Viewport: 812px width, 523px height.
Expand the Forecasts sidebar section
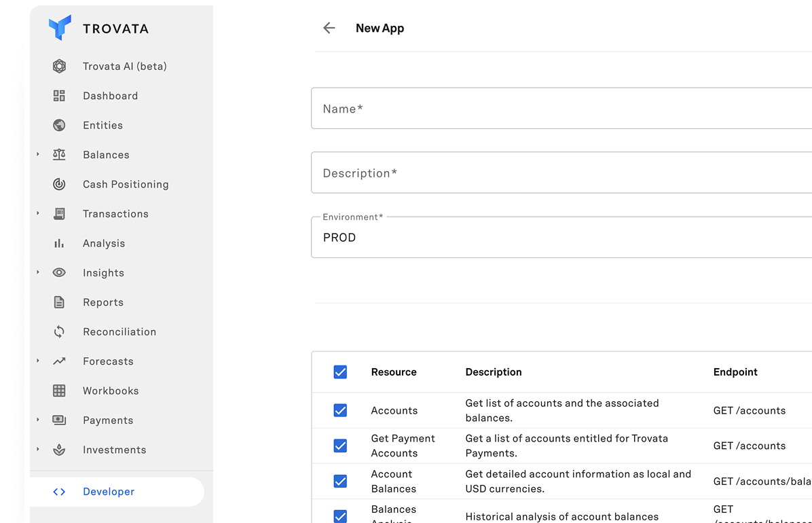tap(37, 361)
